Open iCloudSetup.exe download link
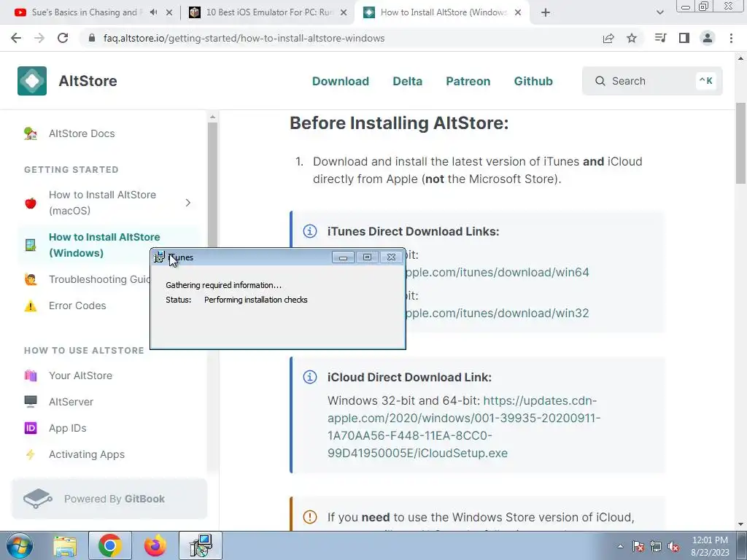The image size is (747, 560). pyautogui.click(x=464, y=427)
